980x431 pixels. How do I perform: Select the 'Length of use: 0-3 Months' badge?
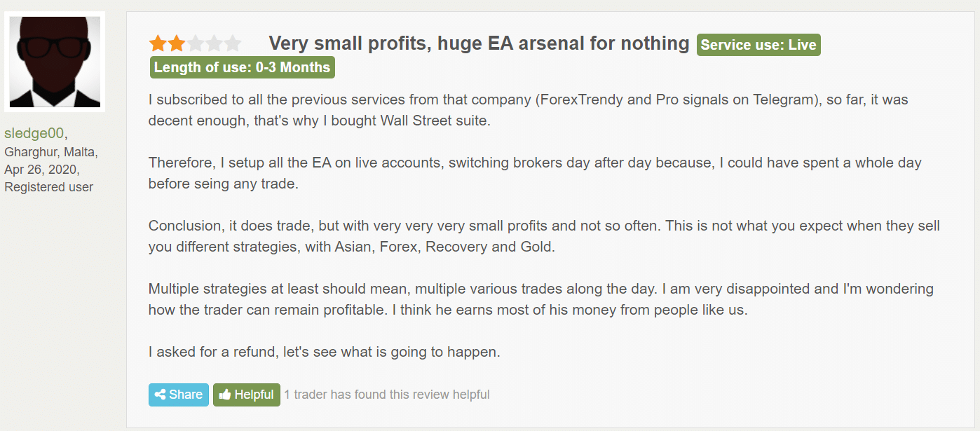[242, 67]
